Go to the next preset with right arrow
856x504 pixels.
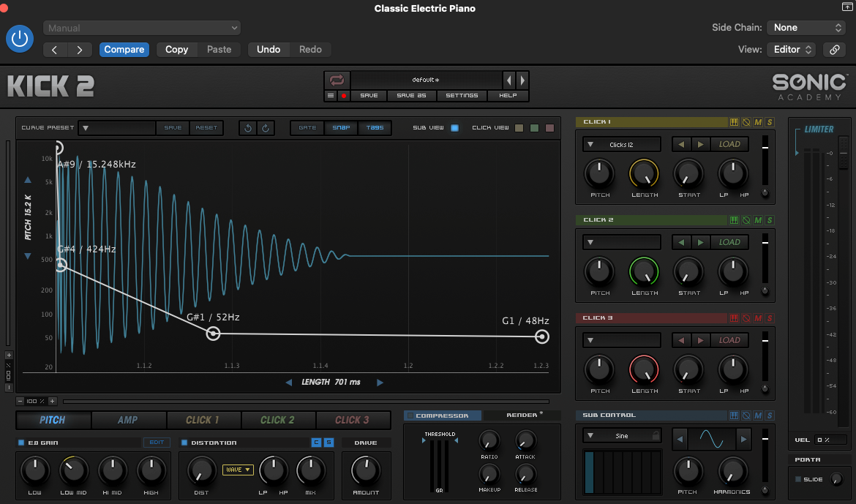point(522,80)
